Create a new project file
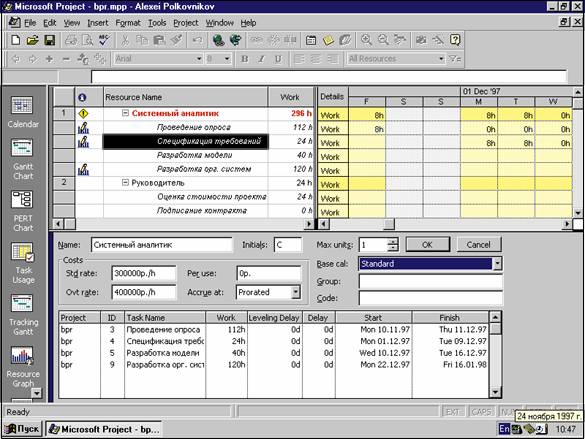This screenshot has width=585, height=439. click(15, 40)
